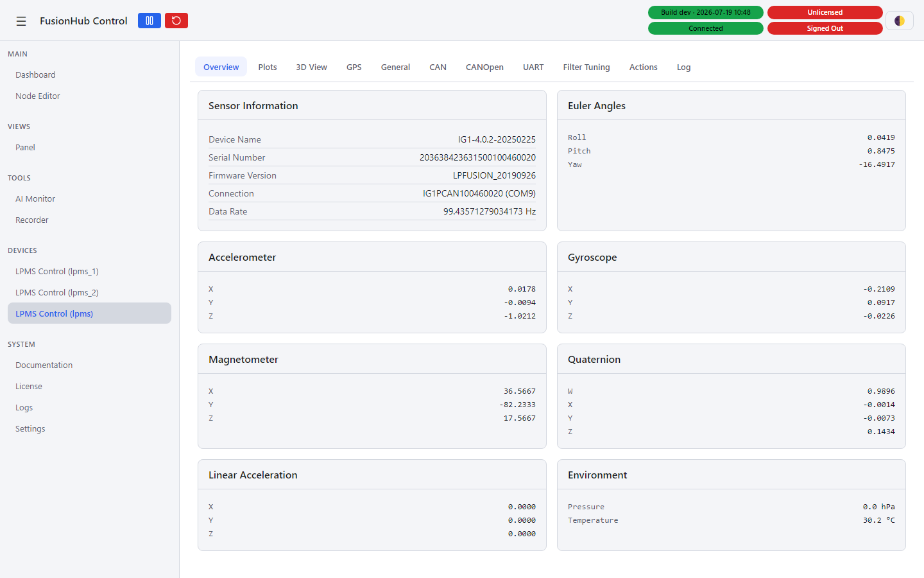Click the Roll value 0.0419
This screenshot has width=924, height=578.
pyautogui.click(x=881, y=137)
